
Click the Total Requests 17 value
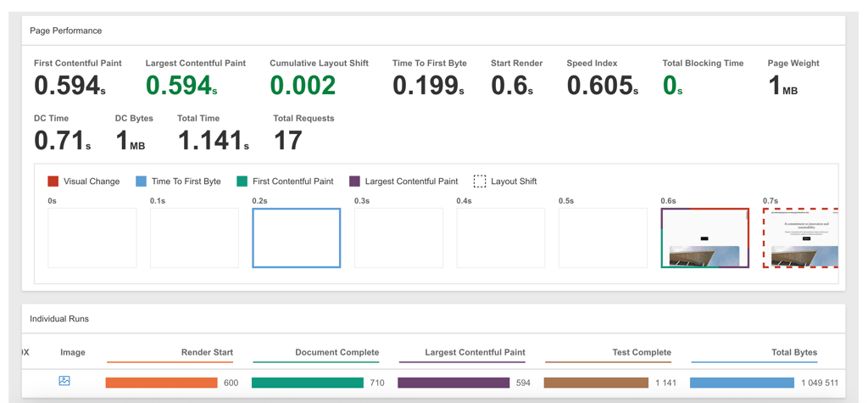pyautogui.click(x=288, y=140)
